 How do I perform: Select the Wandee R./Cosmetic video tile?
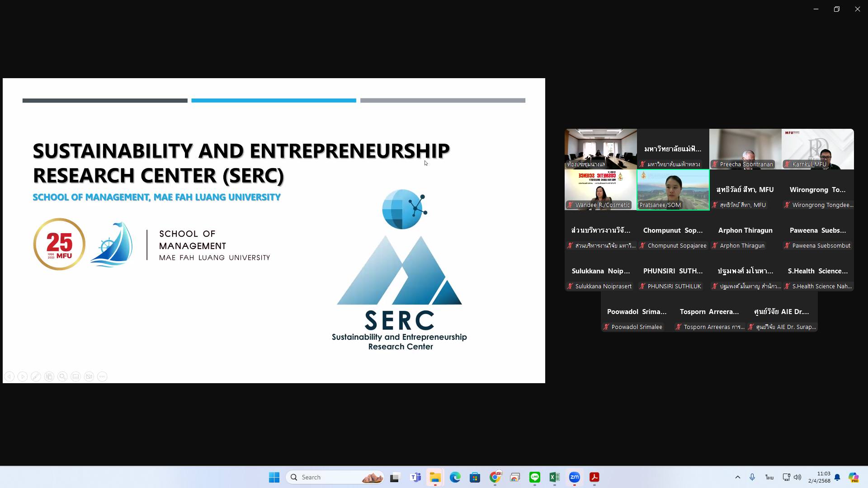(x=601, y=190)
